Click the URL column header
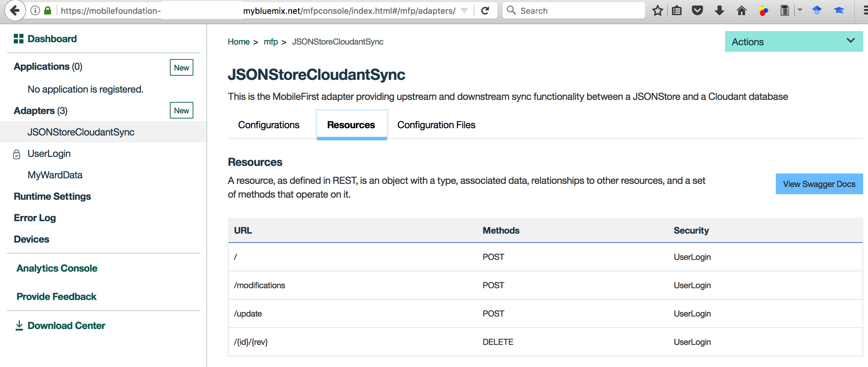The width and height of the screenshot is (868, 367). click(x=243, y=230)
